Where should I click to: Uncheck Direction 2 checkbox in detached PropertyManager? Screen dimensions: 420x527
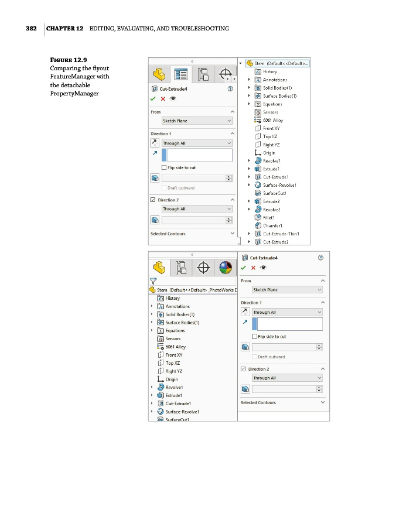[x=244, y=369]
